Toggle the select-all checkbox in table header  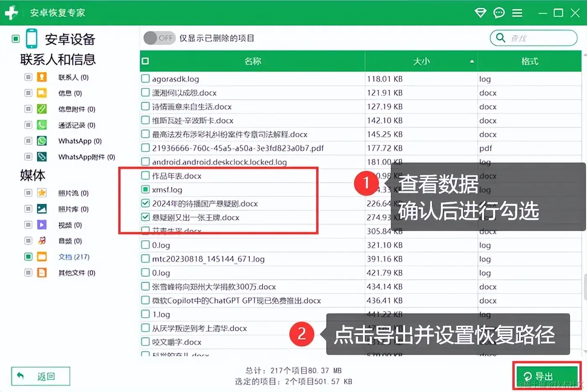[145, 61]
